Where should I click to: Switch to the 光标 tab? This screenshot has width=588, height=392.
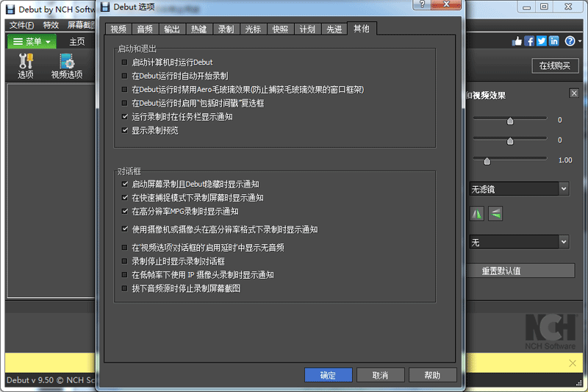pos(253,29)
